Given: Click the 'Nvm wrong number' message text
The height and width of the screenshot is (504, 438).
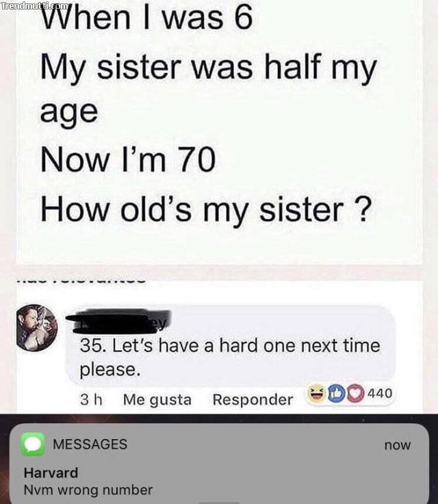Looking at the screenshot, I should pos(88,490).
